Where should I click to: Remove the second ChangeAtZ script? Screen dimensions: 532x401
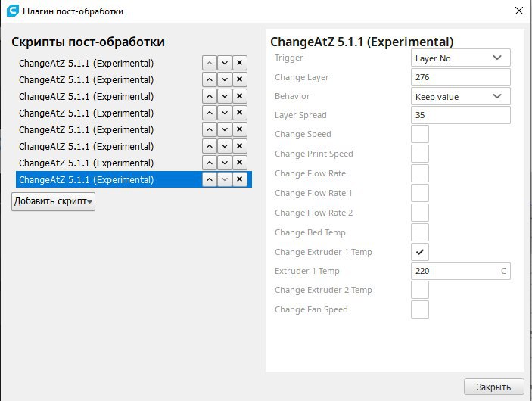click(240, 79)
